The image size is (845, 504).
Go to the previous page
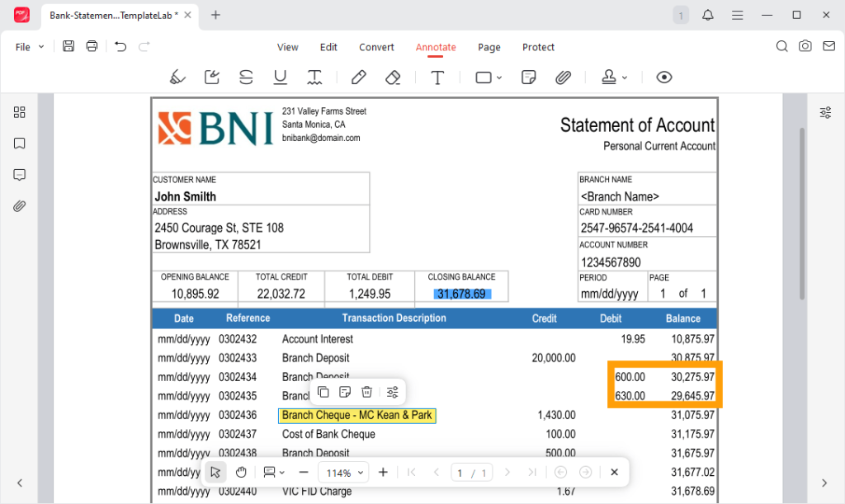coord(437,472)
